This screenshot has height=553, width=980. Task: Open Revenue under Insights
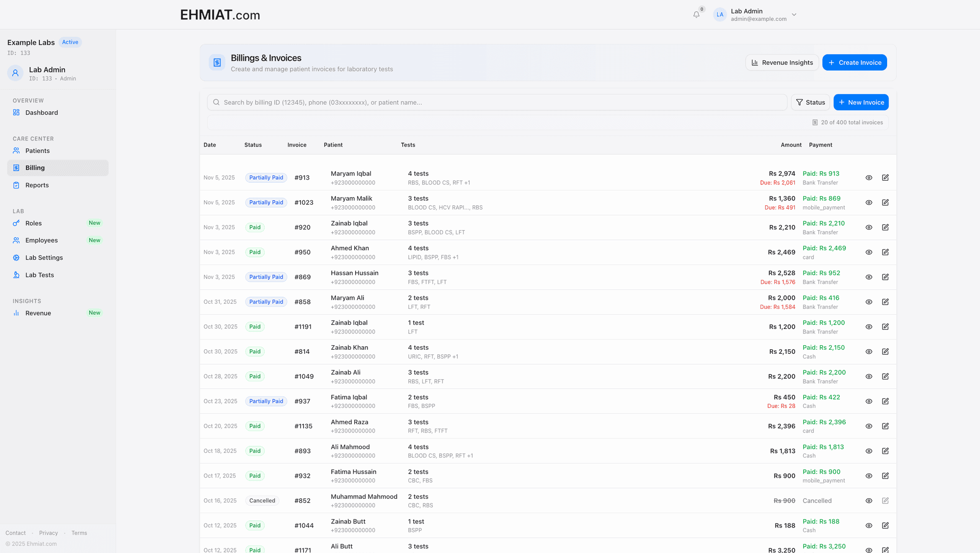pos(58,313)
